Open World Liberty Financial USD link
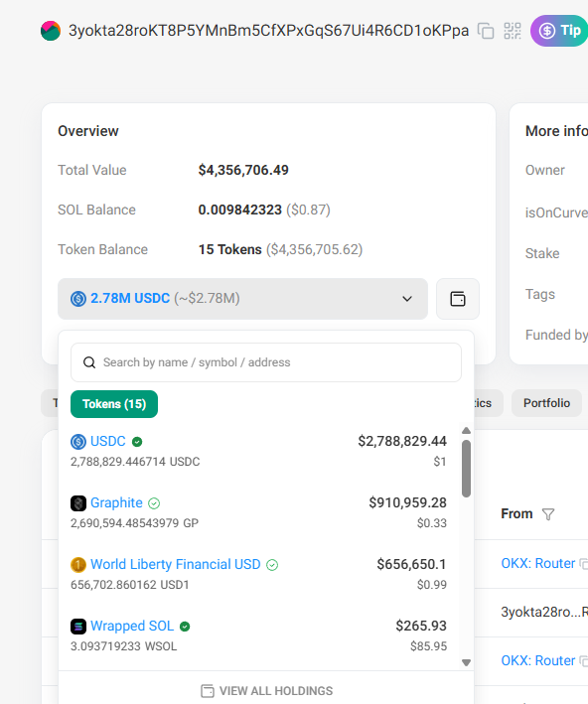The height and width of the screenshot is (704, 588). pyautogui.click(x=175, y=564)
